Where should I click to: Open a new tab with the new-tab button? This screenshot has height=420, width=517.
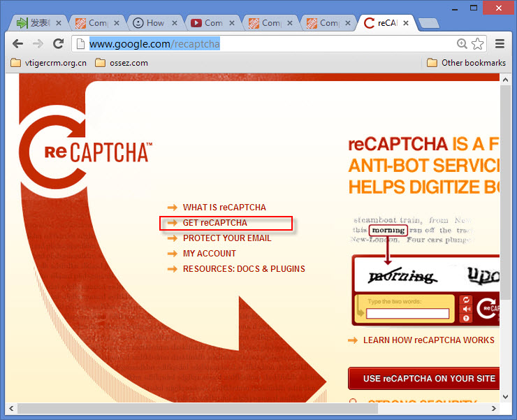pyautogui.click(x=429, y=23)
